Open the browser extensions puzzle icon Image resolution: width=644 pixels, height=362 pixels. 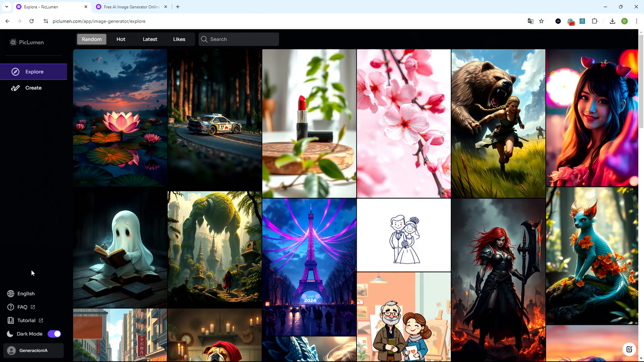point(594,21)
